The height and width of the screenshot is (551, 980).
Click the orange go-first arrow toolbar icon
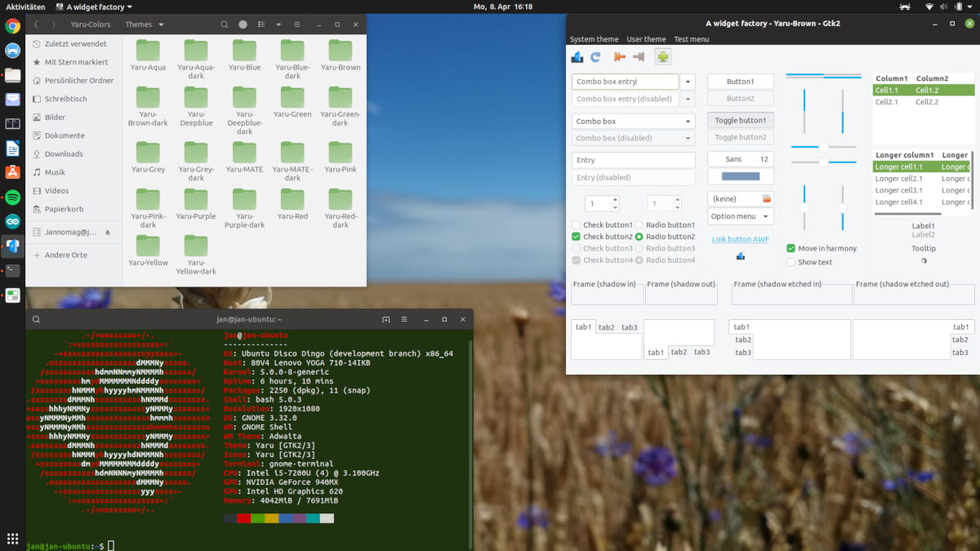[619, 57]
